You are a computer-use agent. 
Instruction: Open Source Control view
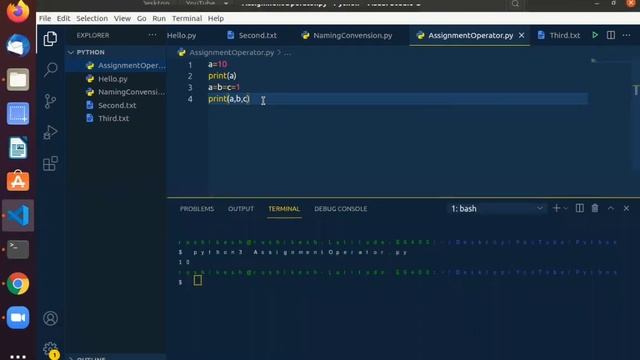click(51, 101)
